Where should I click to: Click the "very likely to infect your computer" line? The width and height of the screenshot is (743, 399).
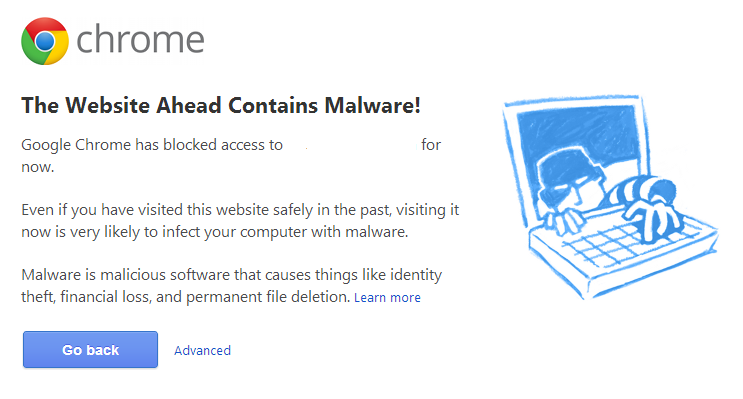tap(215, 232)
